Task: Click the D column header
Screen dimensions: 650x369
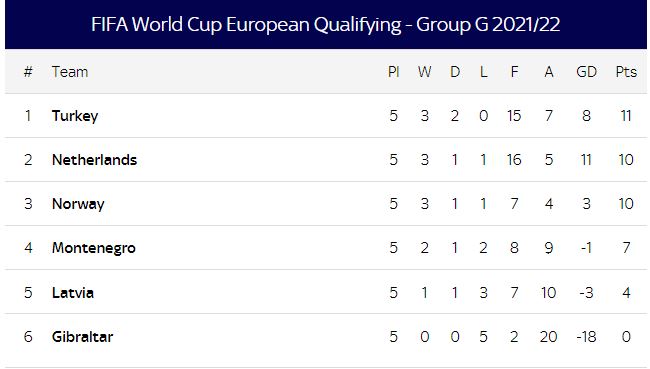Action: (x=455, y=72)
